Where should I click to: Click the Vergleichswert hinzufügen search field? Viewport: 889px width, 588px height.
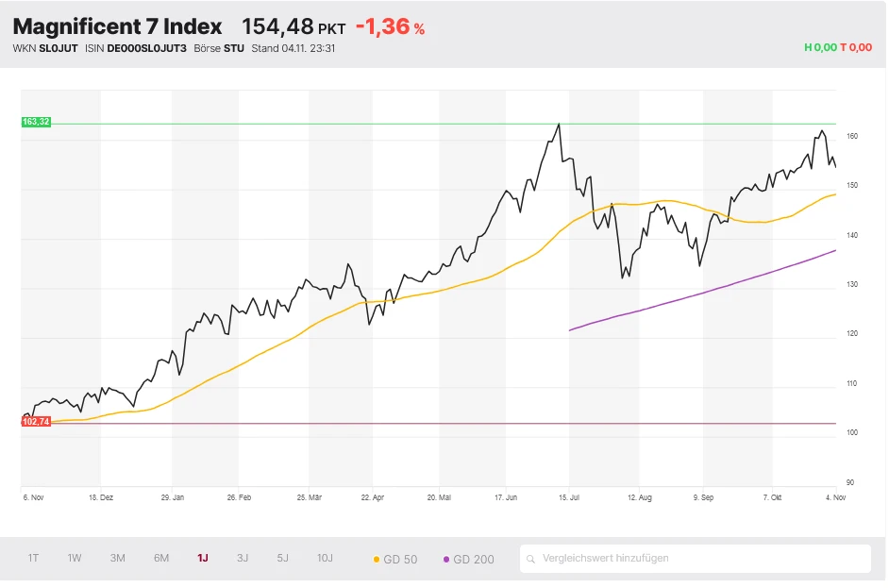click(696, 559)
